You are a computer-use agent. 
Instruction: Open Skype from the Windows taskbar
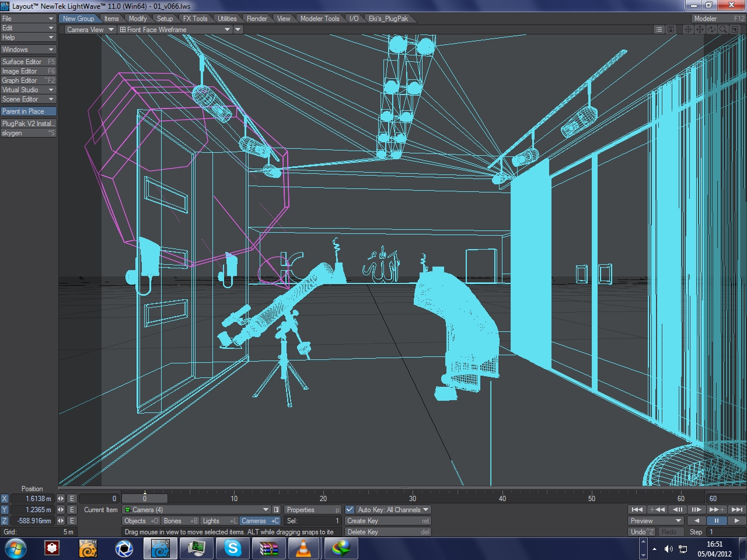coord(233,548)
